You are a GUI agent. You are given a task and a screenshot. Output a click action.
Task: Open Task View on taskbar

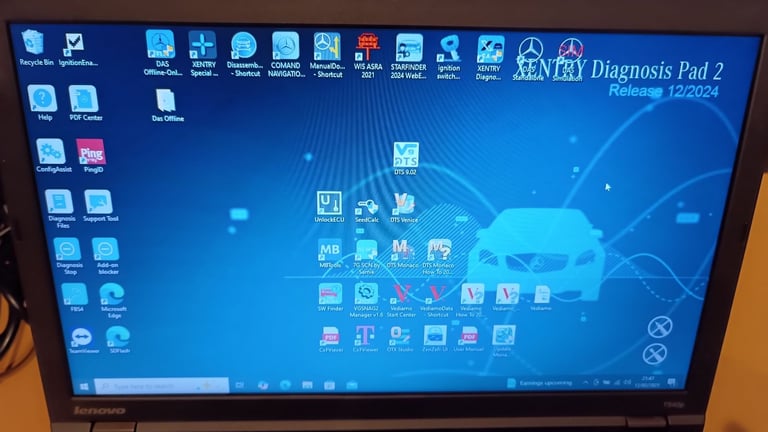240,385
